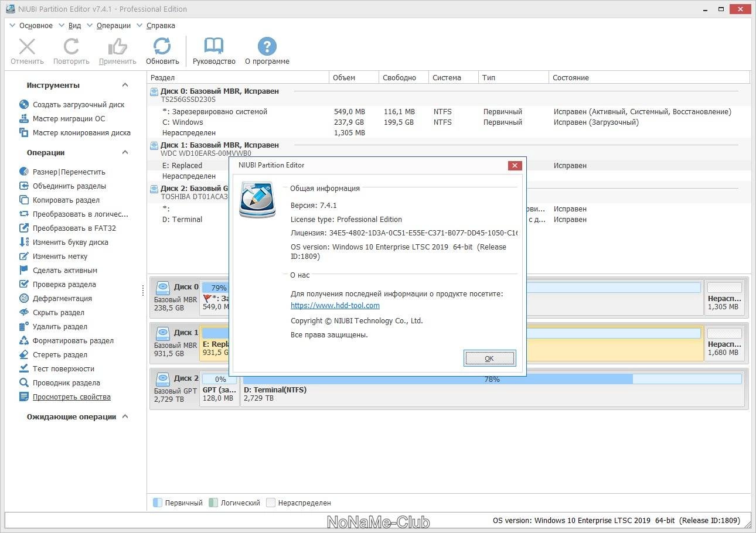Click the Диск 2 disk icon in map

163,379
